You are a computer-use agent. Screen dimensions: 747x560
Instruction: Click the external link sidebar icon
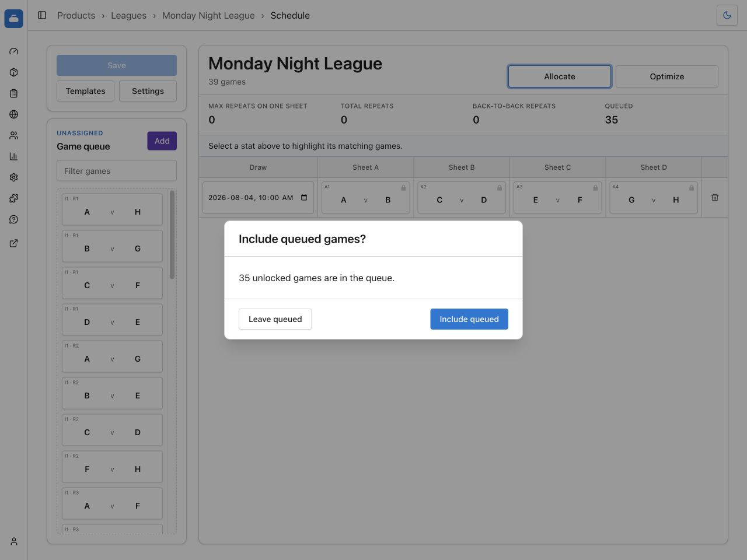(x=14, y=243)
